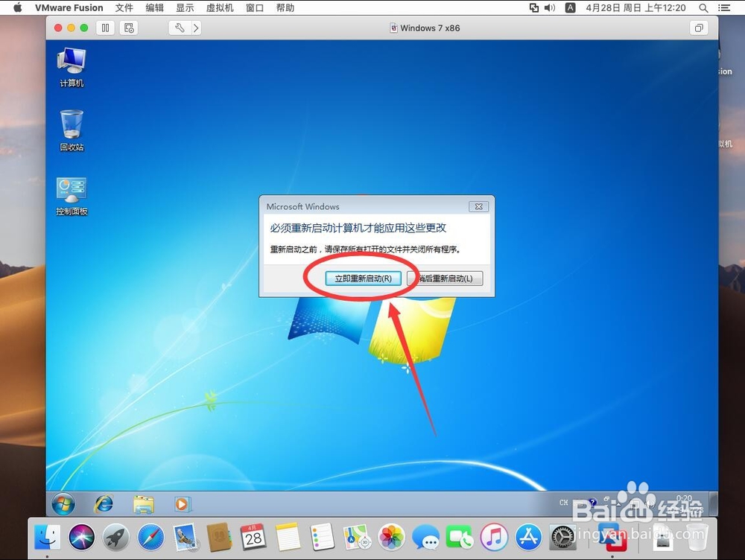
Task: Suspend the virtual machine with the pause icon
Action: 105,28
